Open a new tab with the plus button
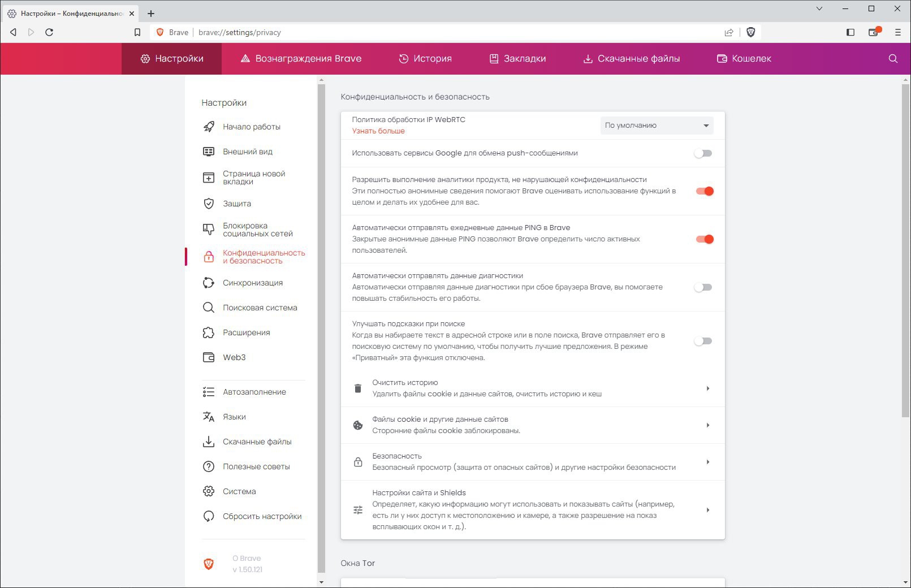 151,13
